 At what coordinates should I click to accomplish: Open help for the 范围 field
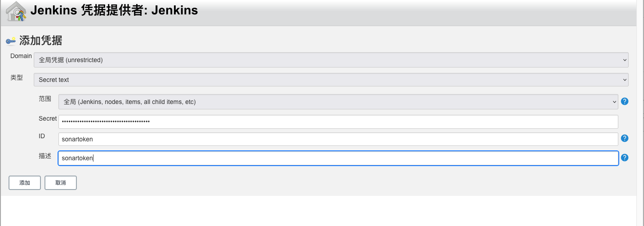pyautogui.click(x=624, y=102)
